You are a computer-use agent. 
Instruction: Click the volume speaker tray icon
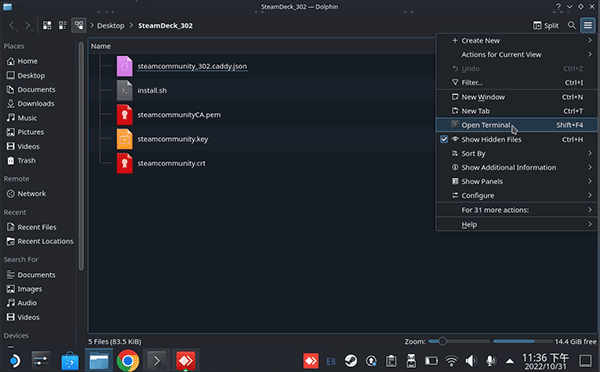point(471,361)
